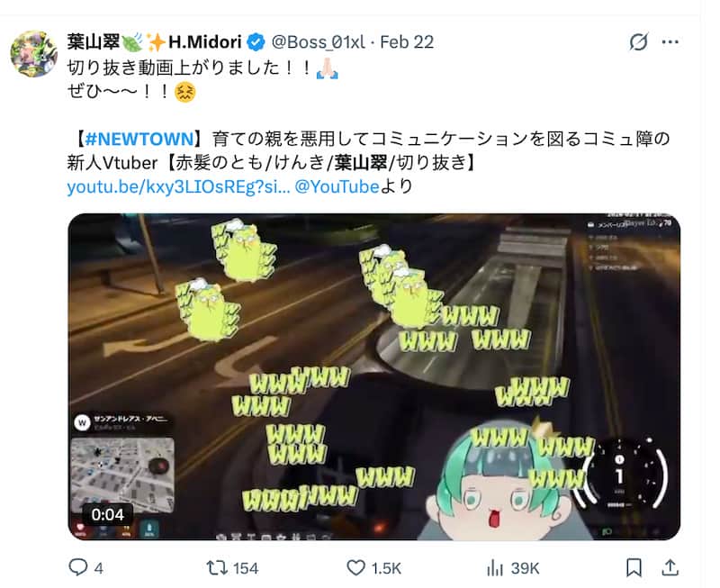Image resolution: width=720 pixels, height=588 pixels.
Task: Click the blue verified checkmark badge
Action: (x=256, y=42)
